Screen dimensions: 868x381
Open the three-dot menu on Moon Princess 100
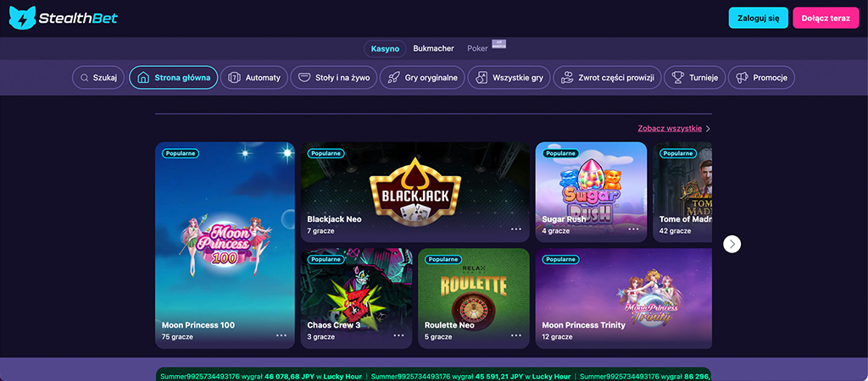(x=281, y=335)
